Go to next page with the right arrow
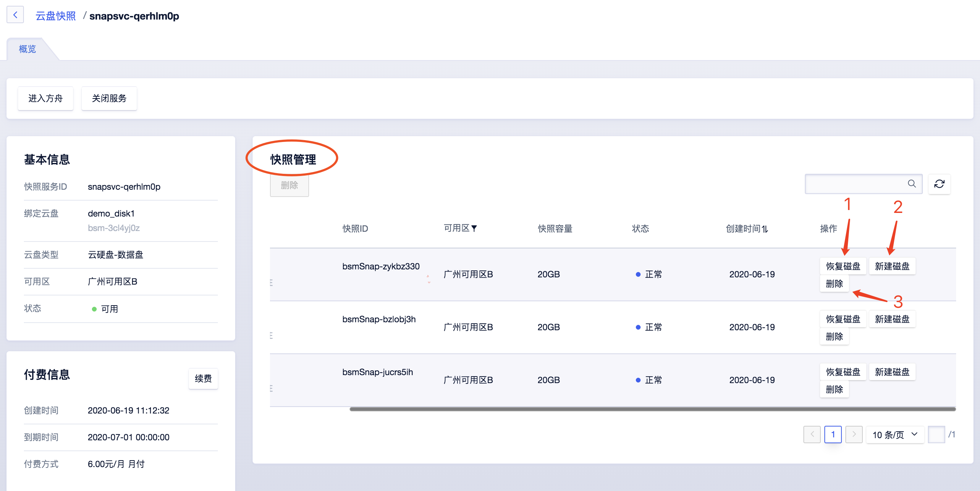980x491 pixels. (x=854, y=434)
